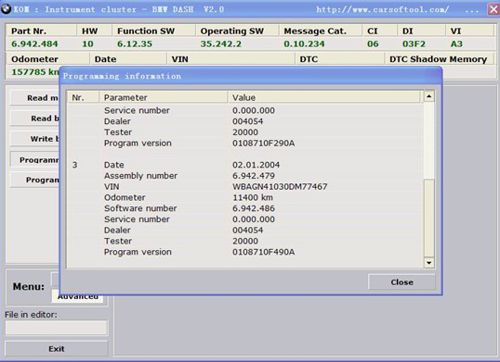Viewport: 500px width, 362px height.
Task: Close the Programming information dialog
Action: pos(402,282)
